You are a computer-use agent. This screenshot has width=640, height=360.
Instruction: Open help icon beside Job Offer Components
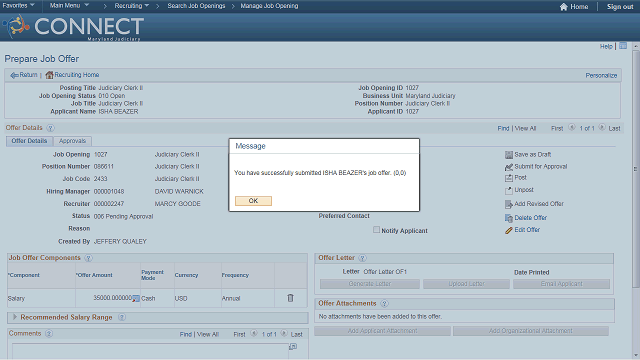pyautogui.click(x=88, y=258)
